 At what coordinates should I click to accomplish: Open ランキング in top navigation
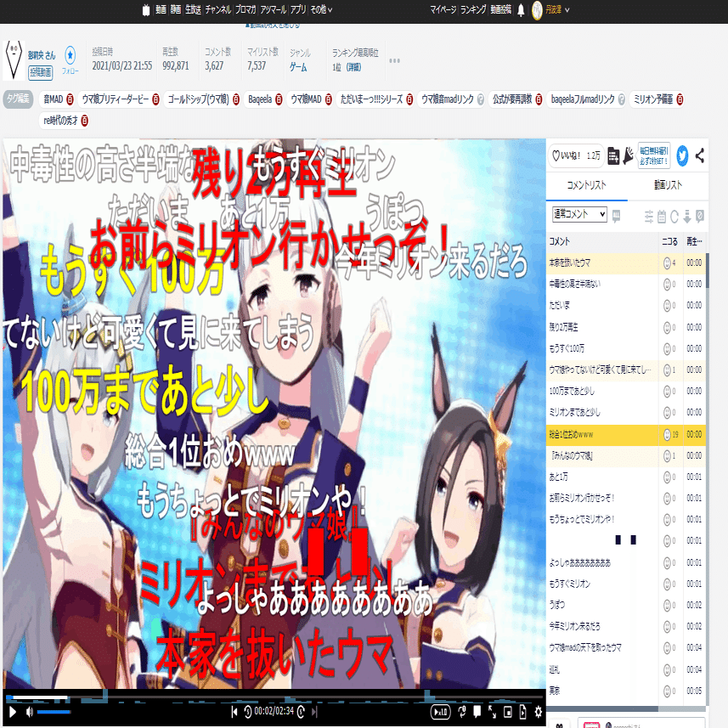(473, 9)
